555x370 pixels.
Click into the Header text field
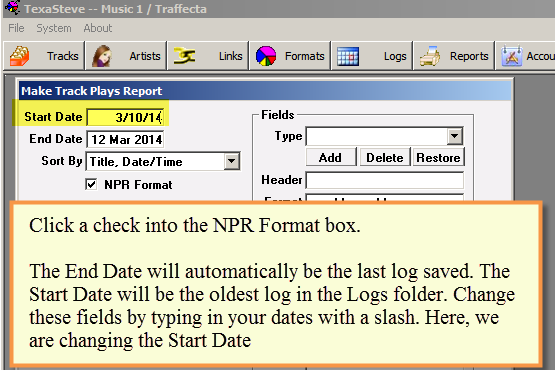coord(385,180)
